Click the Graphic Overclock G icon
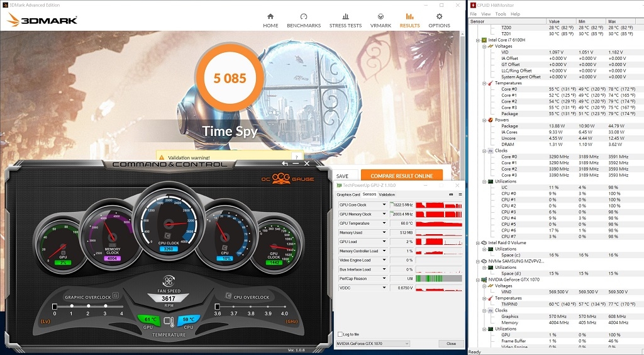The image size is (644, 355). [116, 295]
